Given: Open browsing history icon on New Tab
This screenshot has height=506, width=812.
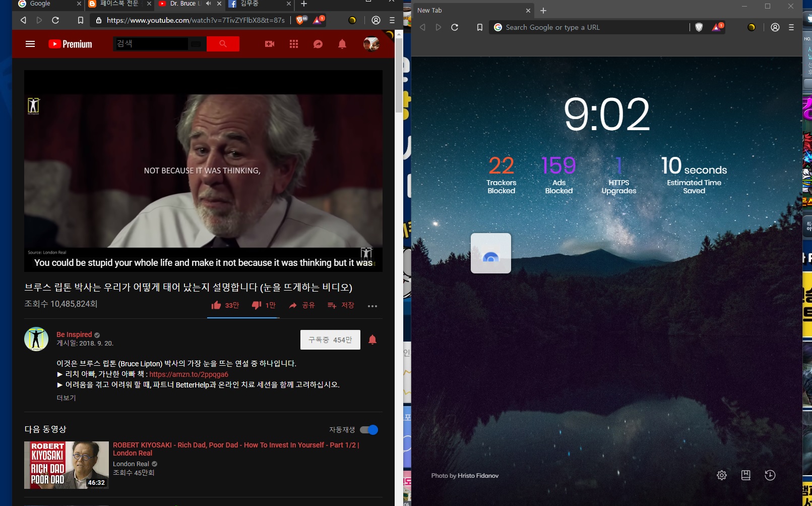Looking at the screenshot, I should point(770,475).
